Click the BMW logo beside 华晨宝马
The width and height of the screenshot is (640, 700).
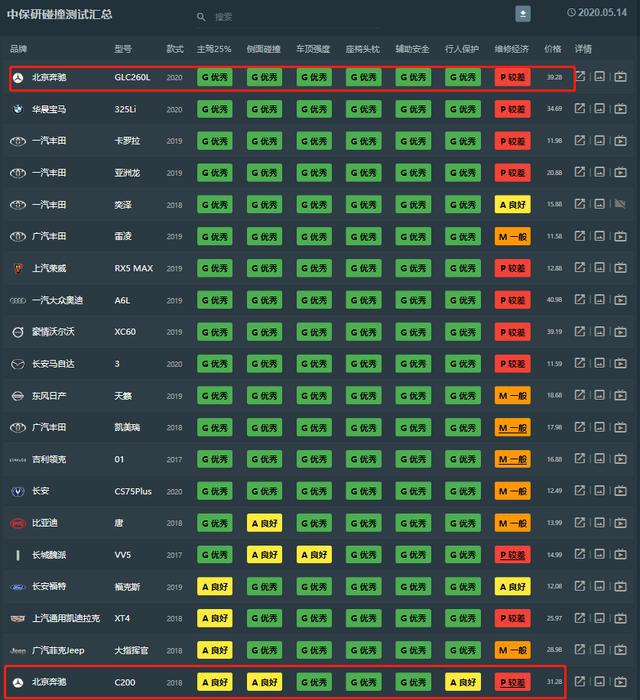click(x=18, y=109)
